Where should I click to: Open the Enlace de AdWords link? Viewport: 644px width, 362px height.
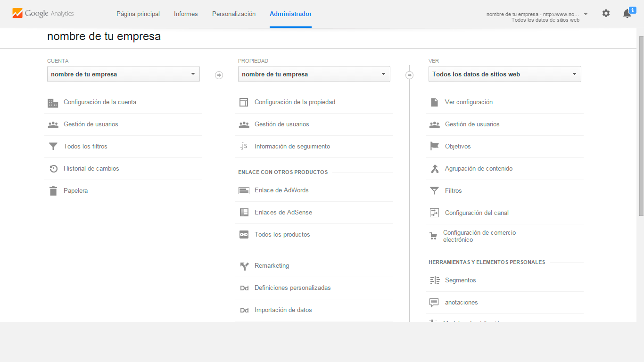coord(281,190)
